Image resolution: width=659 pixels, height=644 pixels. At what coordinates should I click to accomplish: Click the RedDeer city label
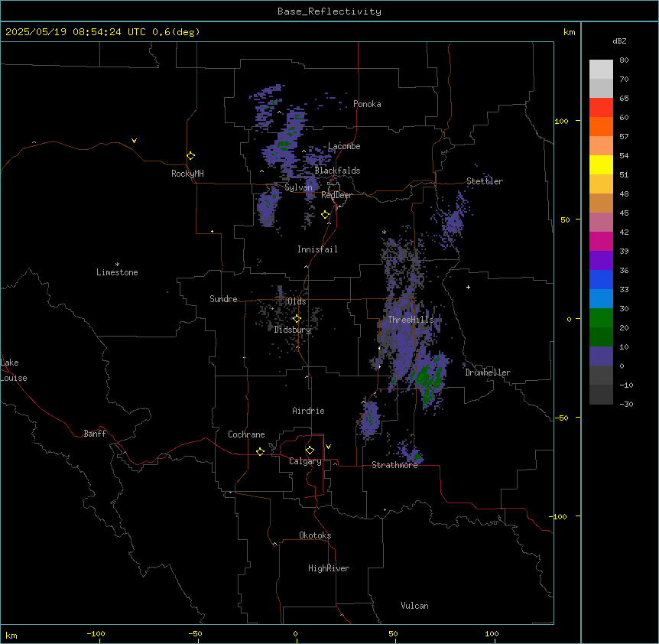[336, 195]
